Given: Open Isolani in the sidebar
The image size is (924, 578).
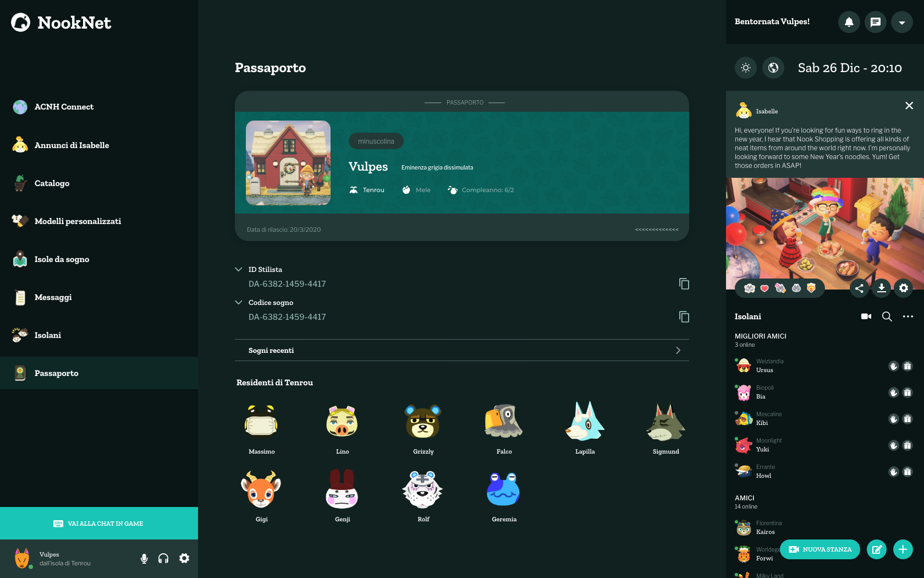Looking at the screenshot, I should click(x=99, y=335).
